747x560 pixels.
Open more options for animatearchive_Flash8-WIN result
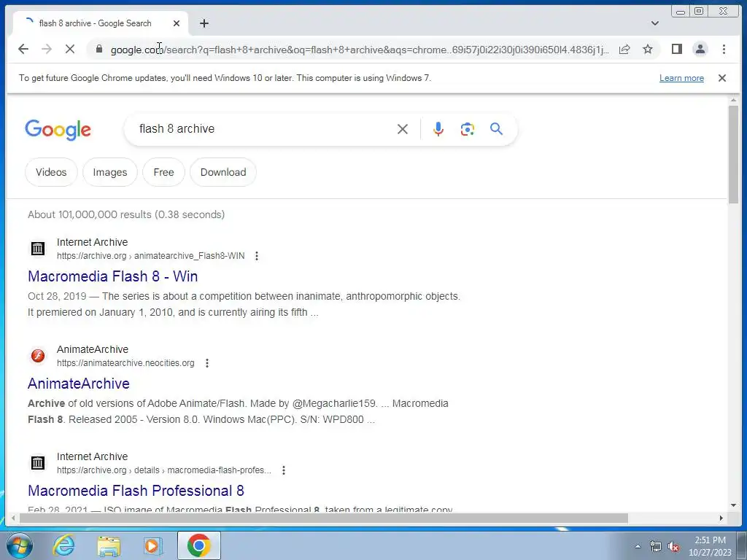(257, 256)
